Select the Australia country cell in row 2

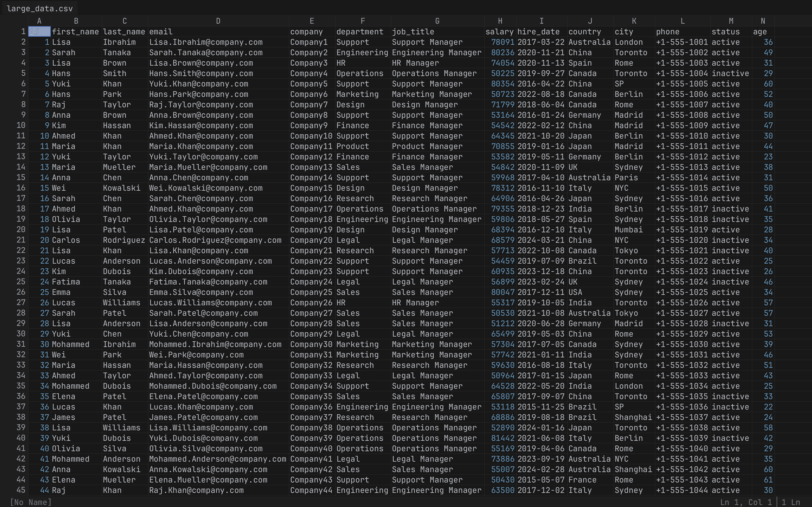(590, 42)
